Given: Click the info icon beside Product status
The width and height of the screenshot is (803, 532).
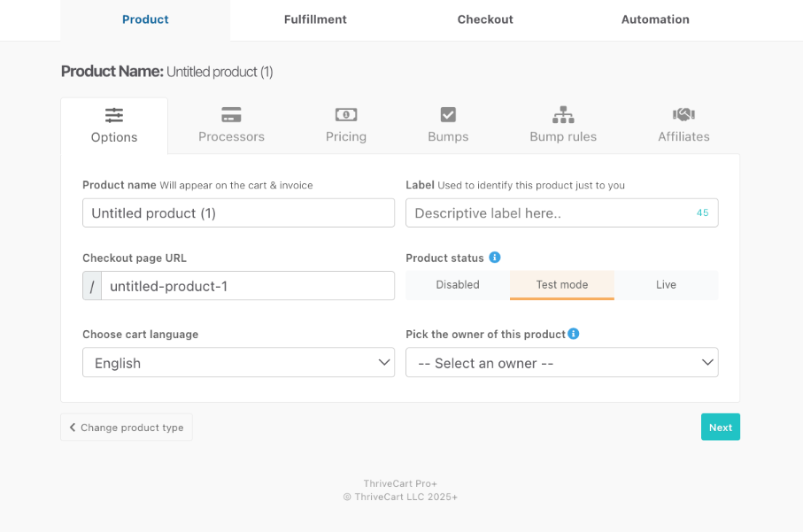Looking at the screenshot, I should coord(495,258).
